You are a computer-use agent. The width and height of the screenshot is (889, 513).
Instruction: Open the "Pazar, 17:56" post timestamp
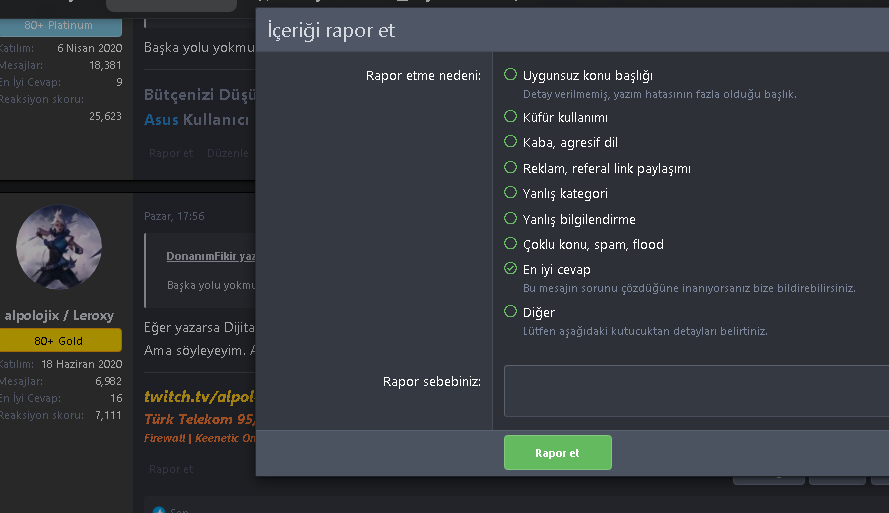pos(174,216)
